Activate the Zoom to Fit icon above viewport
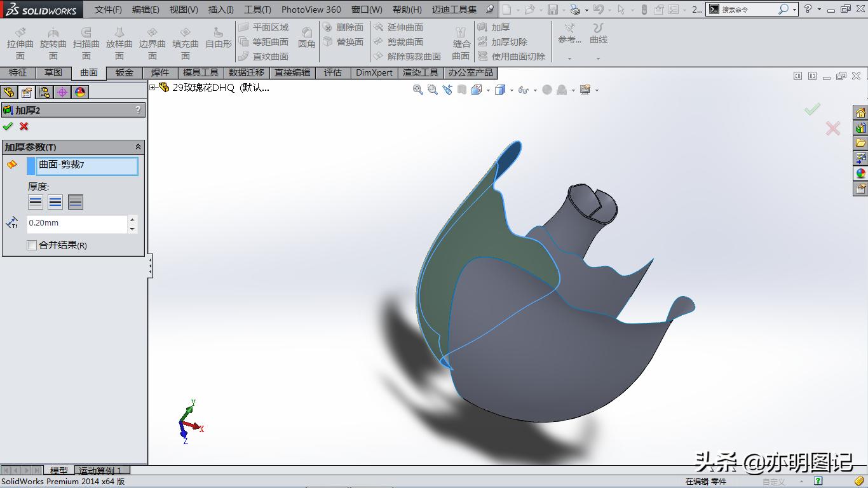868x488 pixels. pyautogui.click(x=417, y=90)
